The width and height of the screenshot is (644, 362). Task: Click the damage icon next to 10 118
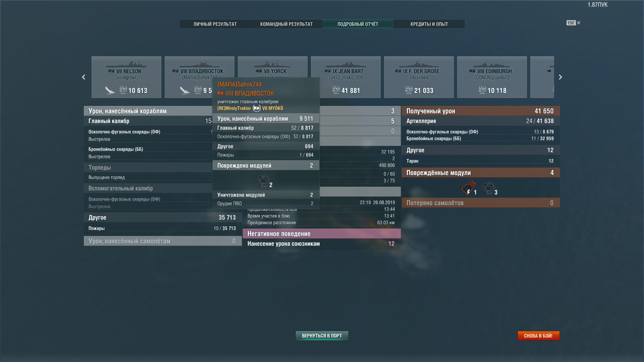click(x=482, y=90)
